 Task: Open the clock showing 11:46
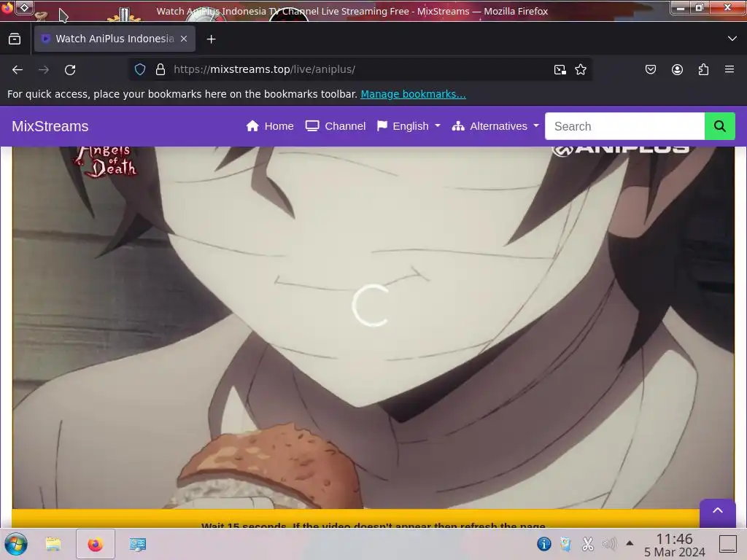point(674,545)
